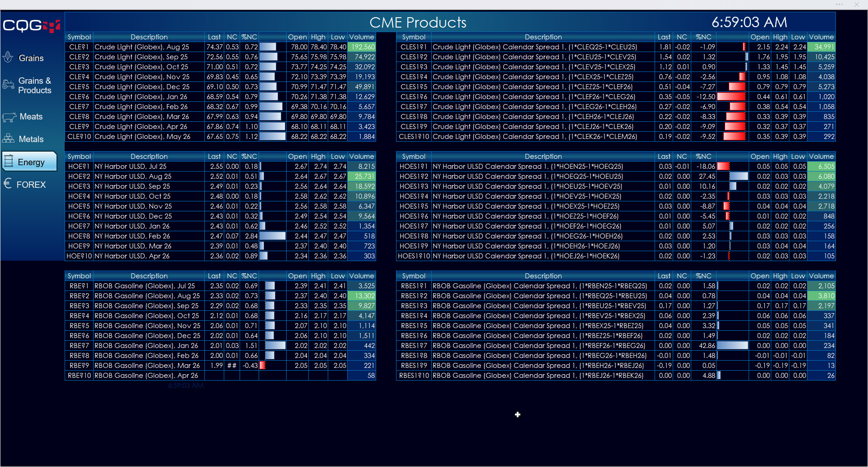Click the Grains & Products truck icon
This screenshot has width=868, height=467.
(8, 85)
